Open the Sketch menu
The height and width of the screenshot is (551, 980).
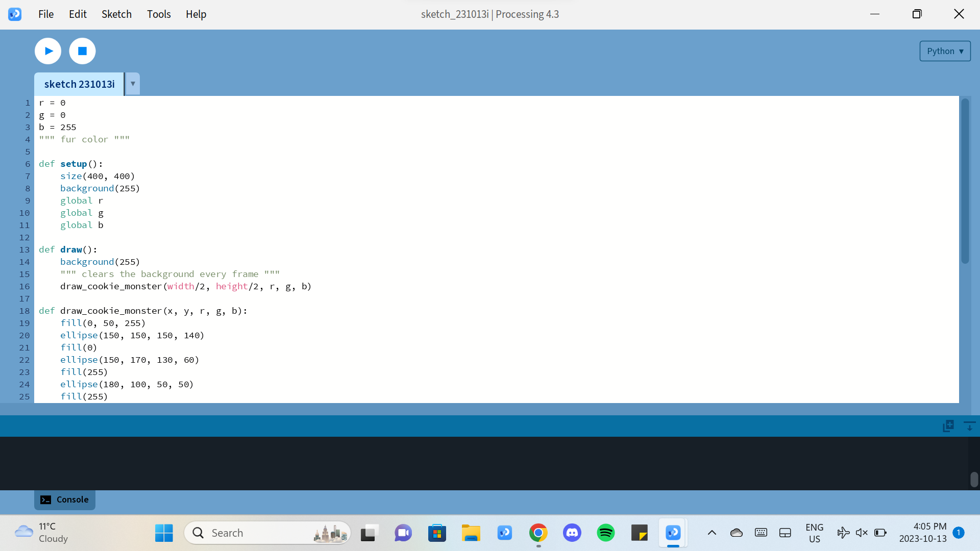tap(116, 14)
